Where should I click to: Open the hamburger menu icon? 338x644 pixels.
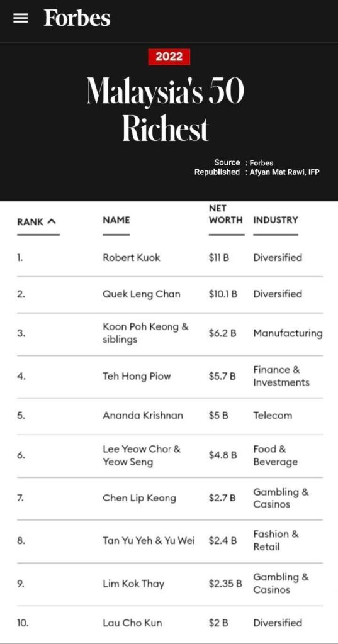click(x=21, y=18)
